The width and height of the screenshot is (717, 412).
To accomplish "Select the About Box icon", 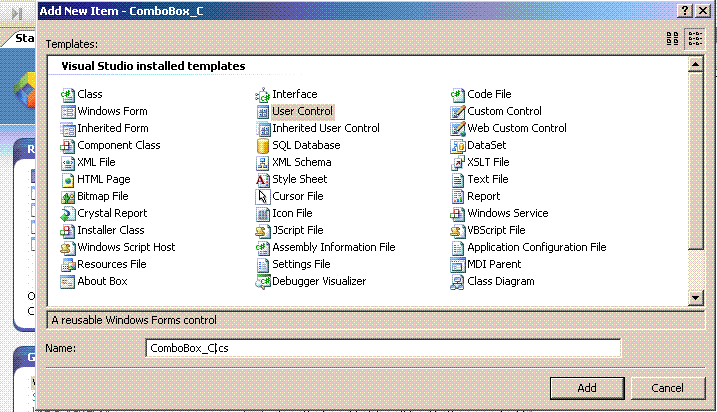I will pos(68,281).
